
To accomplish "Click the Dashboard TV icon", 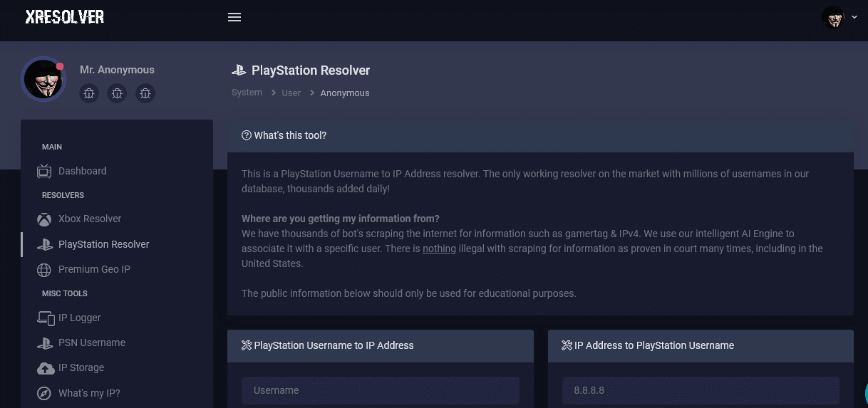I will coord(44,171).
